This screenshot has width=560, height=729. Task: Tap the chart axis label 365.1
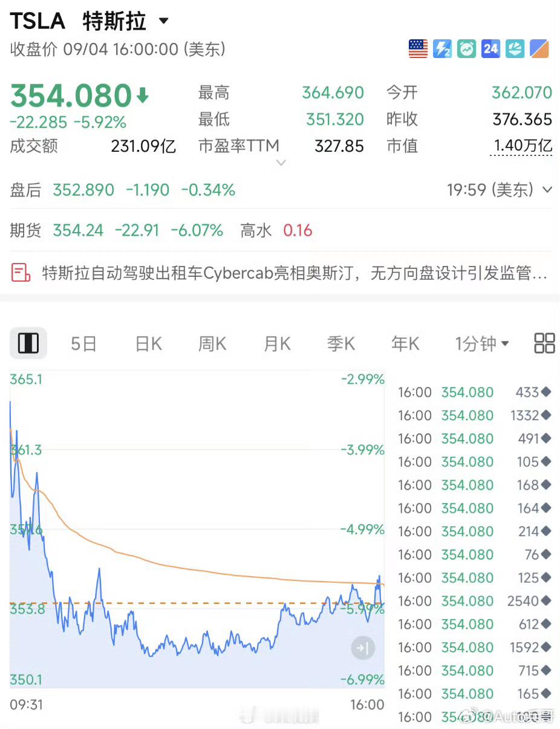click(26, 379)
